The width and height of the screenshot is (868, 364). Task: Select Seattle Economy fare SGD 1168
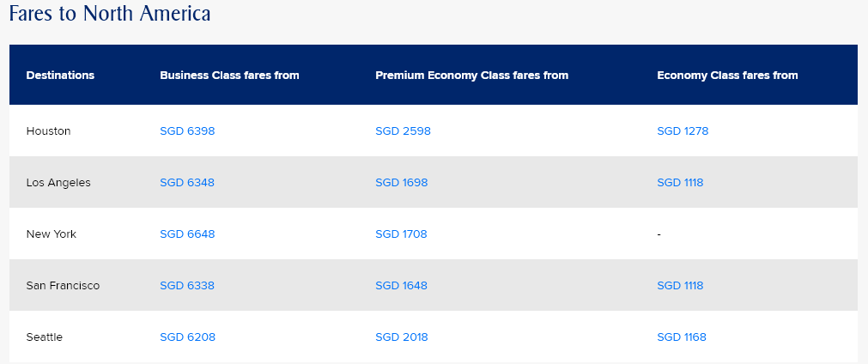point(682,337)
